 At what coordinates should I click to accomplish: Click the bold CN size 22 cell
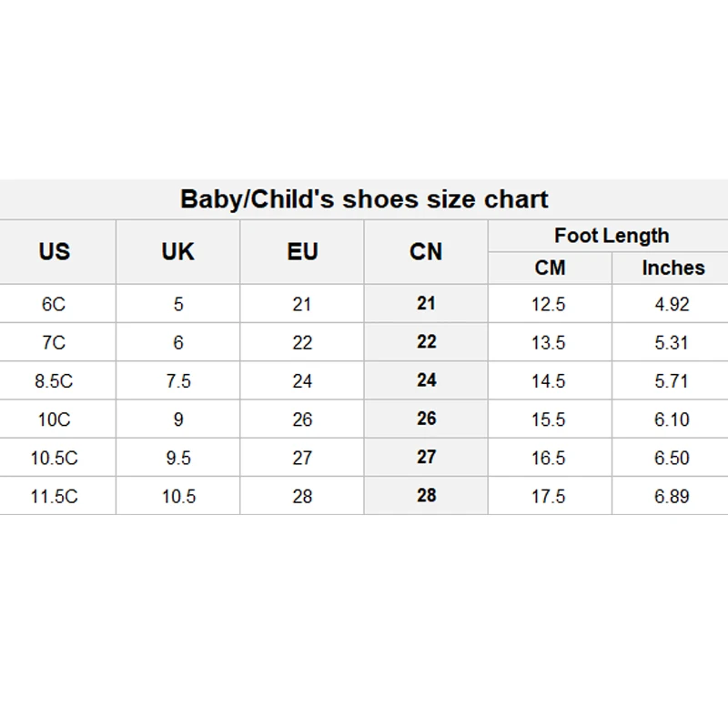(426, 342)
